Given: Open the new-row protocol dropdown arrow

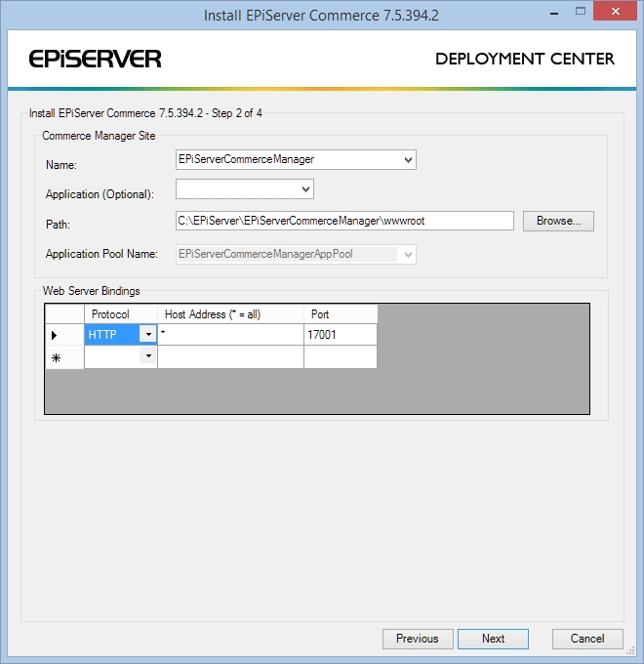Looking at the screenshot, I should (x=148, y=355).
